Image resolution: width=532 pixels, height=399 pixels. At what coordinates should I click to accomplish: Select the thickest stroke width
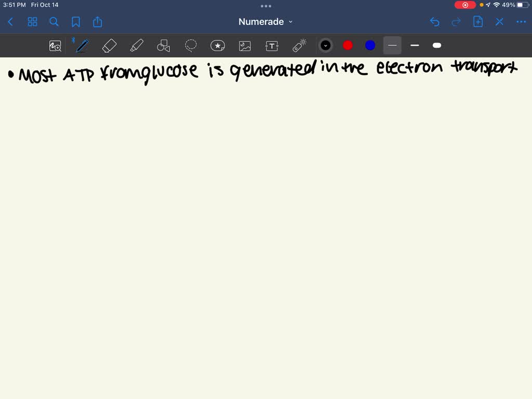point(436,46)
